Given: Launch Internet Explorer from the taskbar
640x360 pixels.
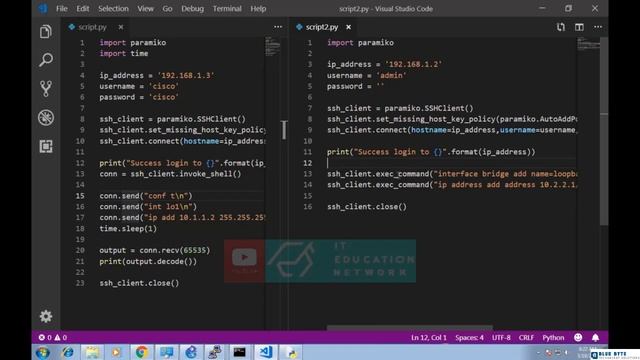Looking at the screenshot, I should tap(67, 352).
